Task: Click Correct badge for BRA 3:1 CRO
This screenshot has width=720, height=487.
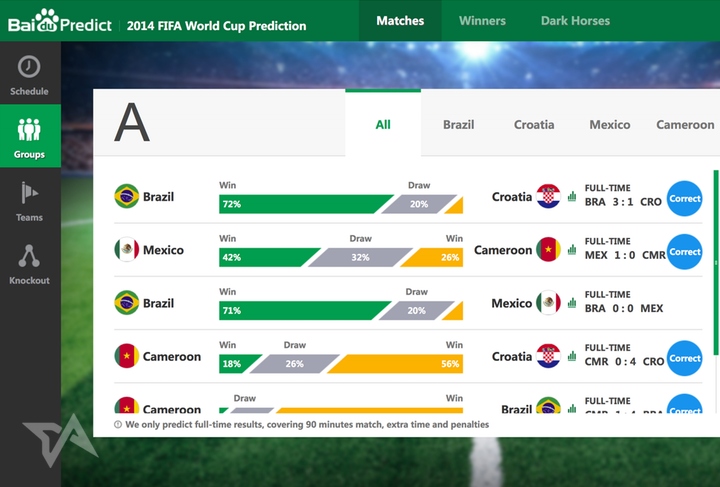Action: click(684, 198)
